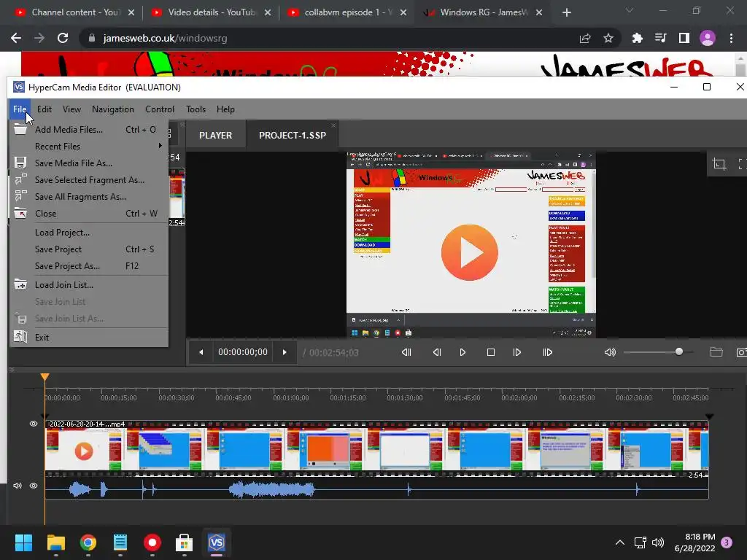Click Add Media Files folder icon
Screen dimensions: 747x560
point(20,128)
